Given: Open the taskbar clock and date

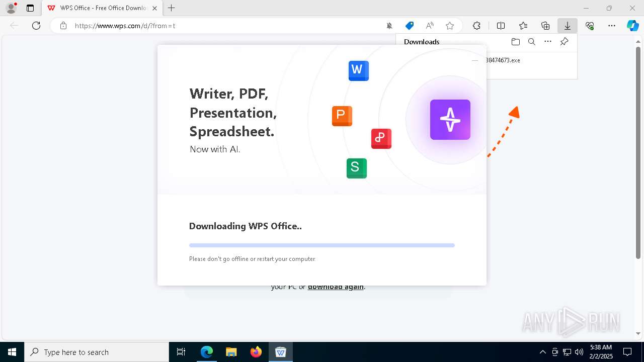Looking at the screenshot, I should click(601, 352).
